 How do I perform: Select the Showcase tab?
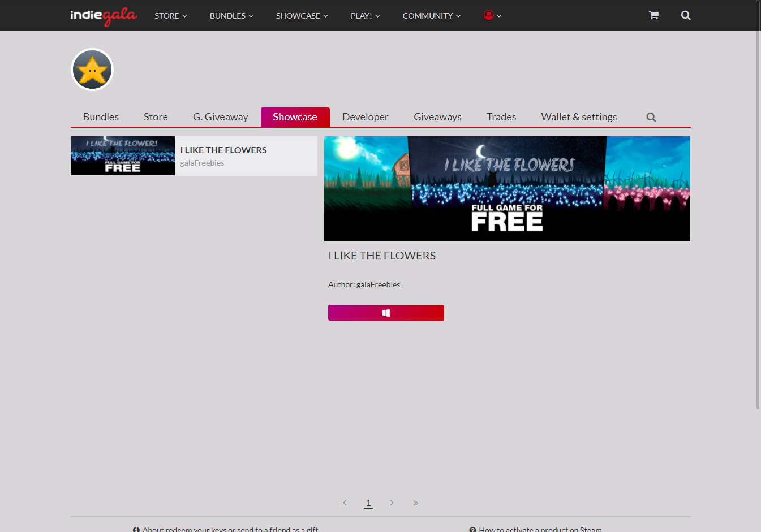[295, 117]
